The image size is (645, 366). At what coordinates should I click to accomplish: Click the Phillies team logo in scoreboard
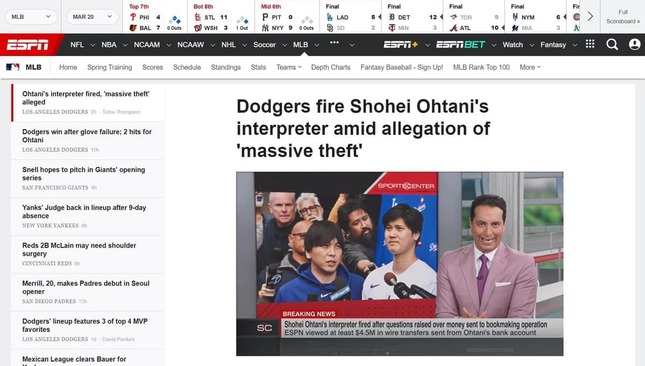point(133,17)
